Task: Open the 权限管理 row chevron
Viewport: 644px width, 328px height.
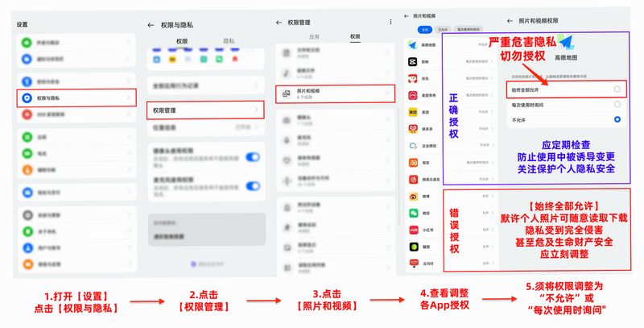Action: [256, 110]
